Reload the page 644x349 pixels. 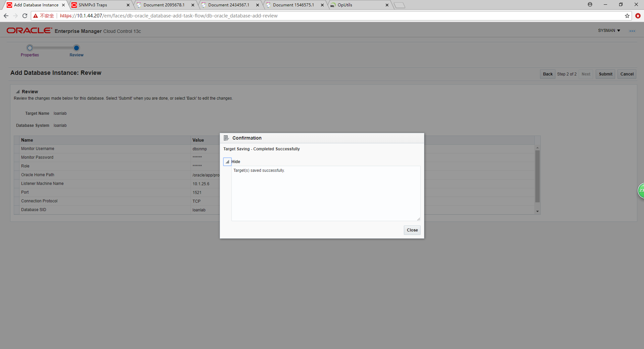click(25, 16)
